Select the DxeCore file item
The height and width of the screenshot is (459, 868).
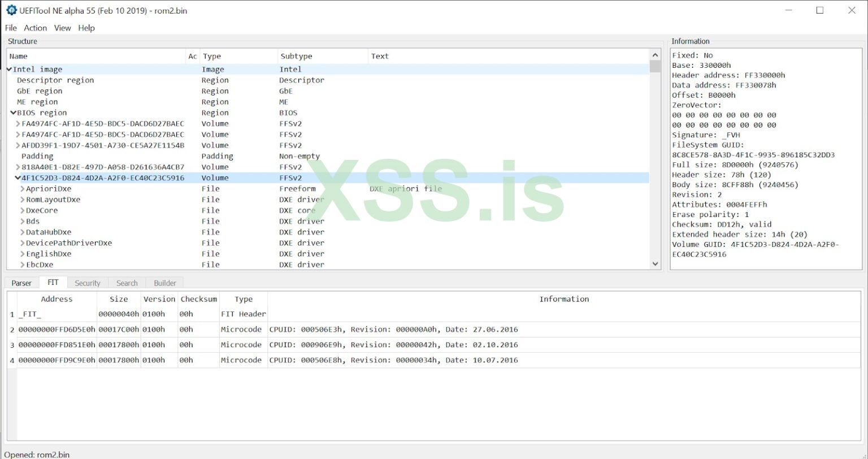(42, 211)
